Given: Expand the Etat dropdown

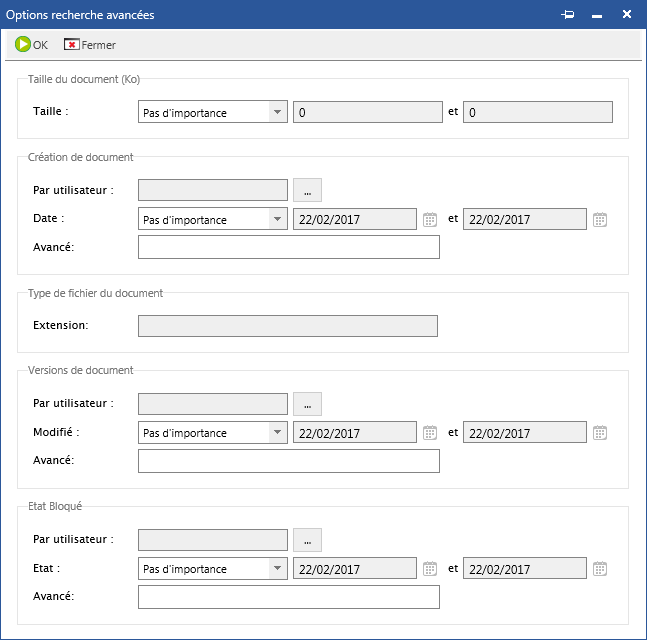Looking at the screenshot, I should pos(277,569).
